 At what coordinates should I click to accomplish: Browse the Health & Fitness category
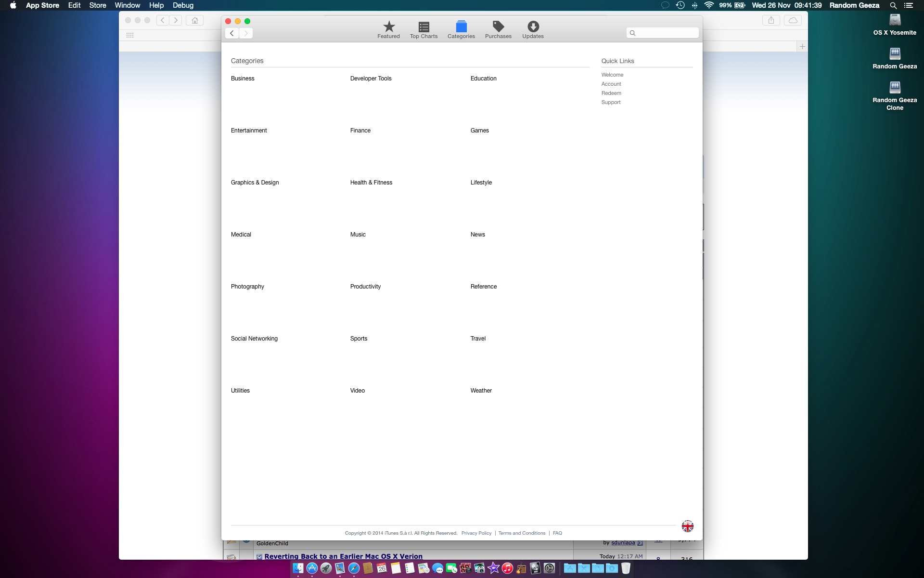(x=371, y=183)
